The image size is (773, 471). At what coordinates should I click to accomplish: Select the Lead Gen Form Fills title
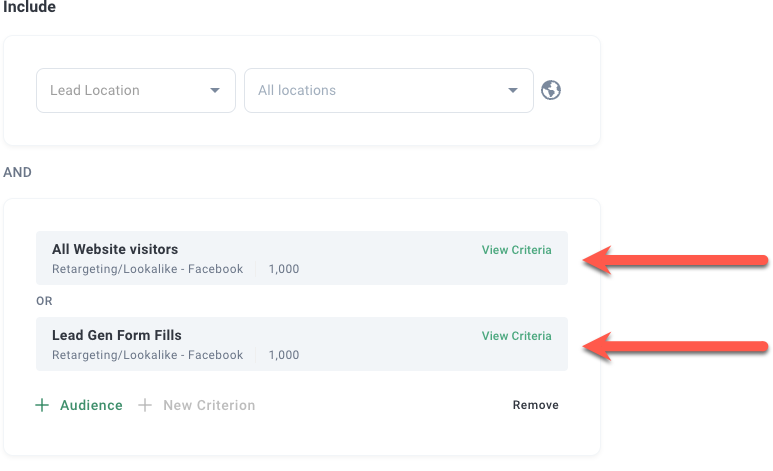point(117,335)
